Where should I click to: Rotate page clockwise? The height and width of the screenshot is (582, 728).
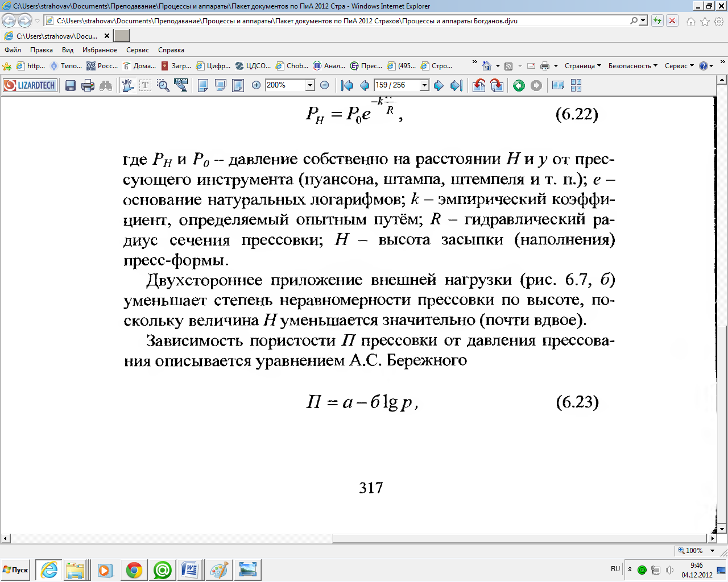click(x=497, y=85)
